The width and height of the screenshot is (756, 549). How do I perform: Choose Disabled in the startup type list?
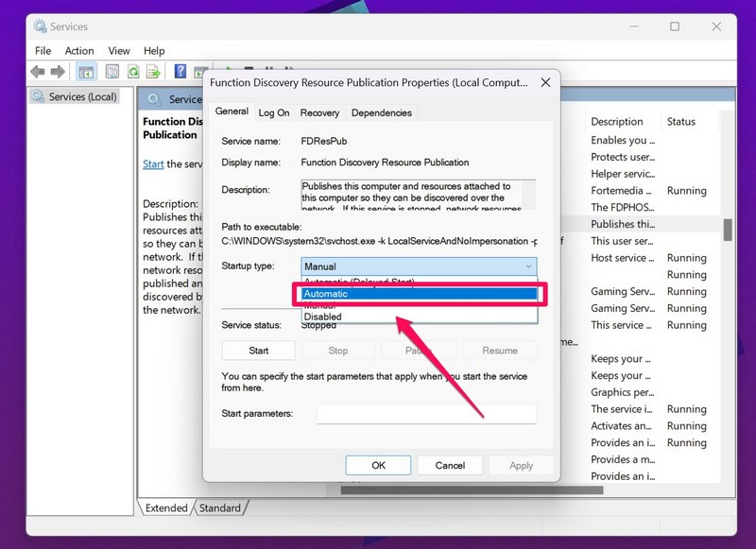coord(420,317)
